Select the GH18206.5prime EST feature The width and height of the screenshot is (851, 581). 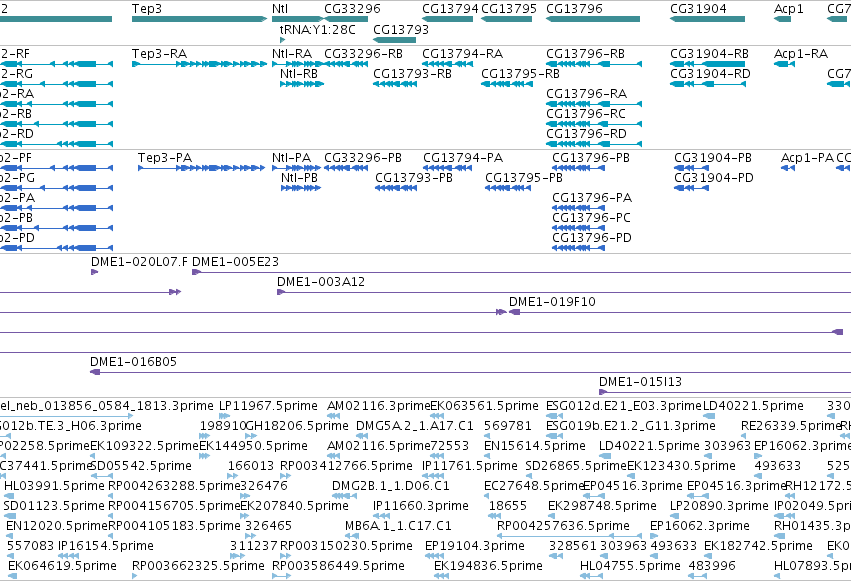(251, 436)
